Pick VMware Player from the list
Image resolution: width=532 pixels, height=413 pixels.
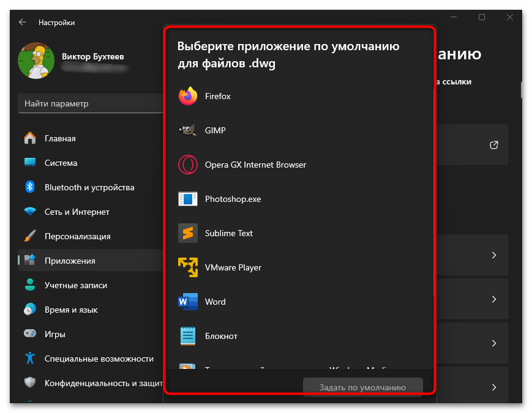[x=299, y=267]
